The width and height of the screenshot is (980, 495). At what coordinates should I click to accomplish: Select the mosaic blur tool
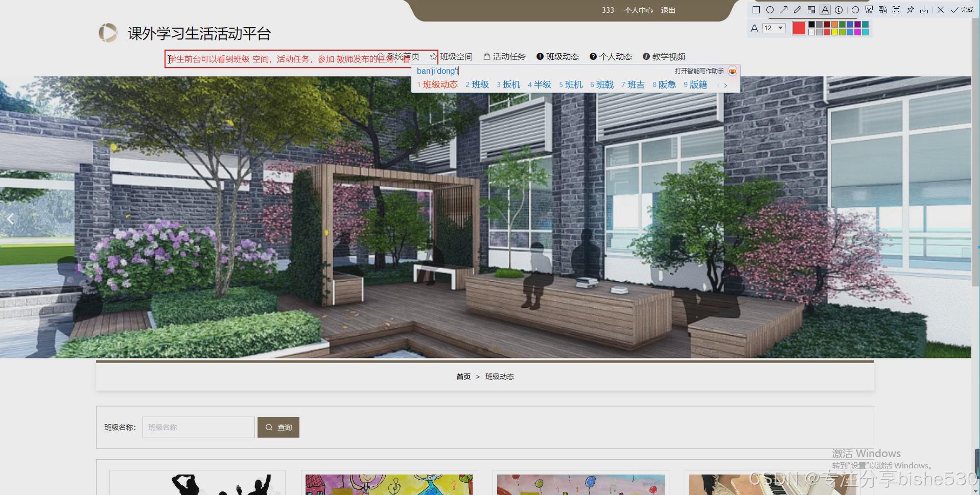click(x=811, y=10)
